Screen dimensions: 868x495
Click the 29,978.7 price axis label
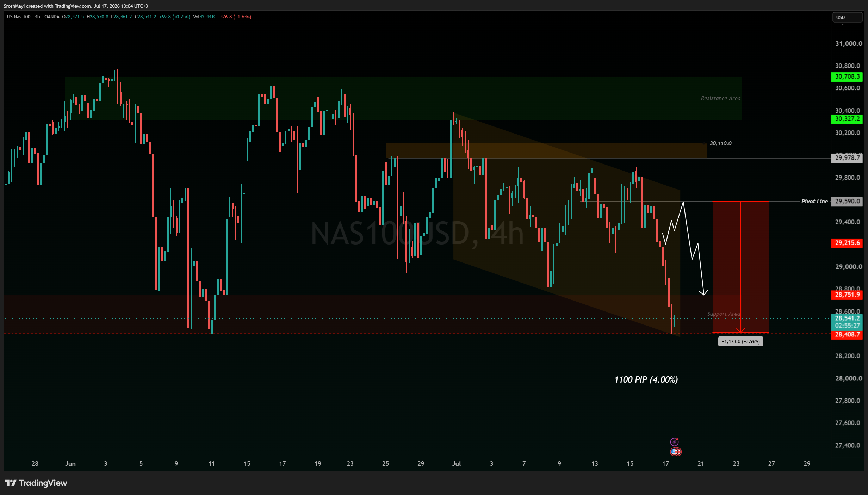point(847,158)
